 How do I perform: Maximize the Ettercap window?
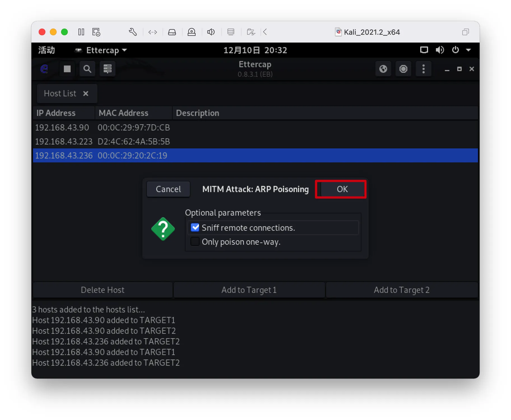click(x=459, y=69)
